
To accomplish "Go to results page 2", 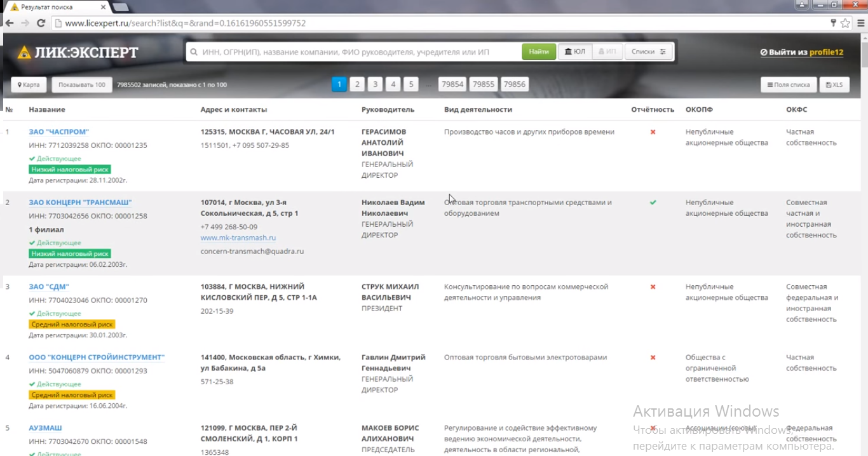I will pos(357,84).
